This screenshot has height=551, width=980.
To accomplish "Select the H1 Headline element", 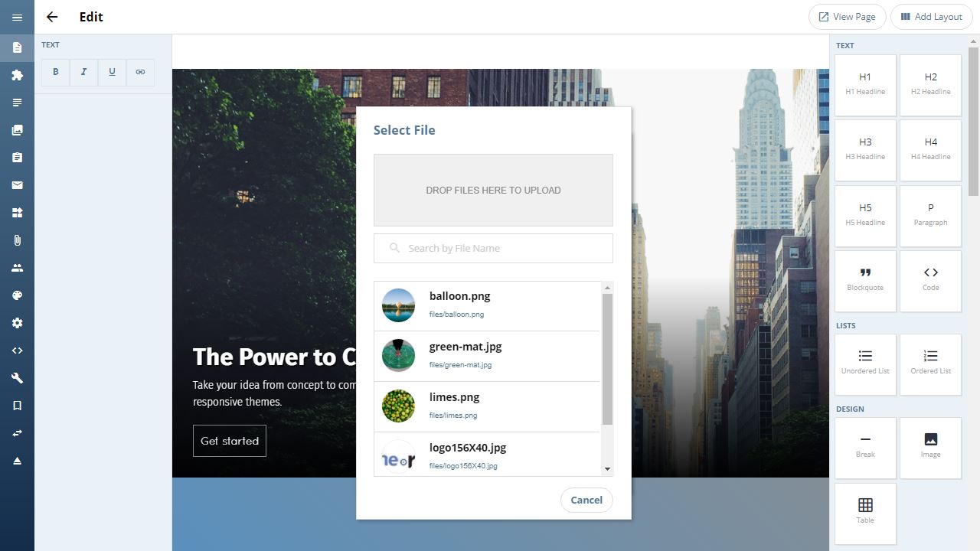I will [x=865, y=85].
